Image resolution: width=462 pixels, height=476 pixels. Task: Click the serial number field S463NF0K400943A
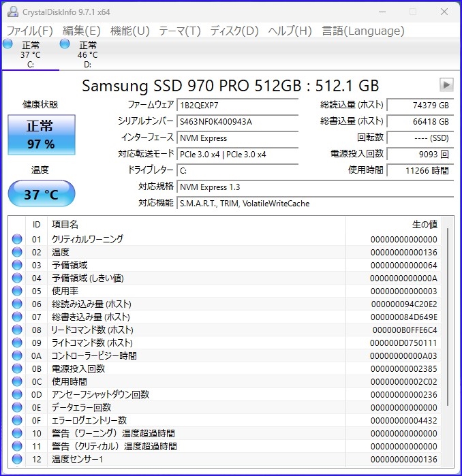point(237,122)
